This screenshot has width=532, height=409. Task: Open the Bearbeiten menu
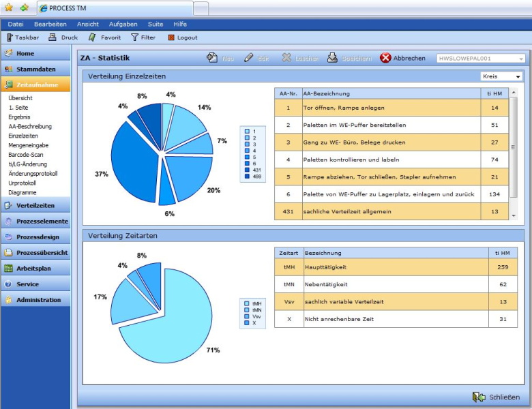[50, 24]
